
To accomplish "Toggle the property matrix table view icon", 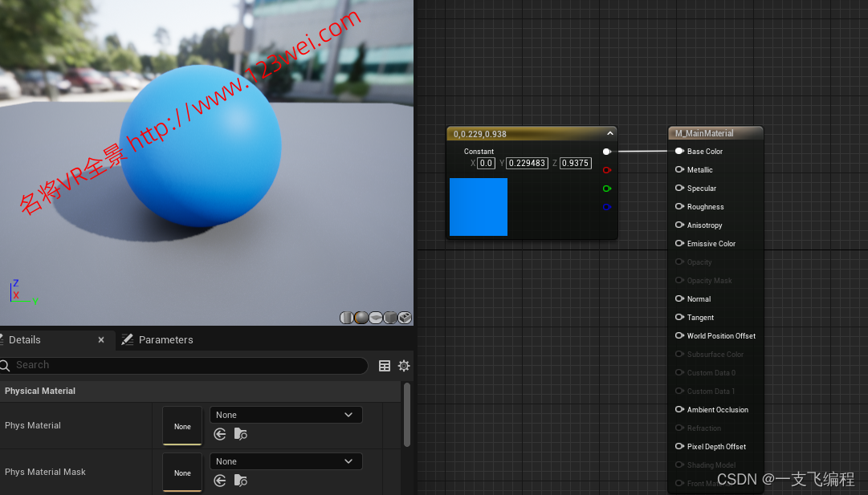I will (x=385, y=366).
